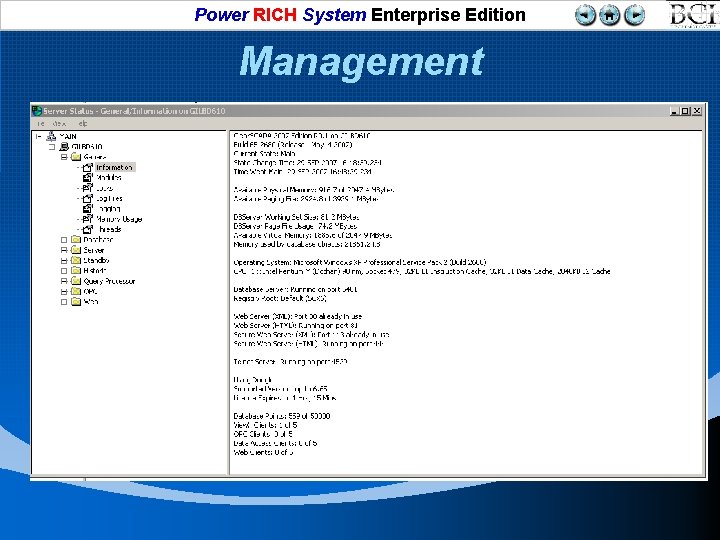The height and width of the screenshot is (540, 720).
Task: Click the 'Current State: Main' line
Action: click(264, 154)
